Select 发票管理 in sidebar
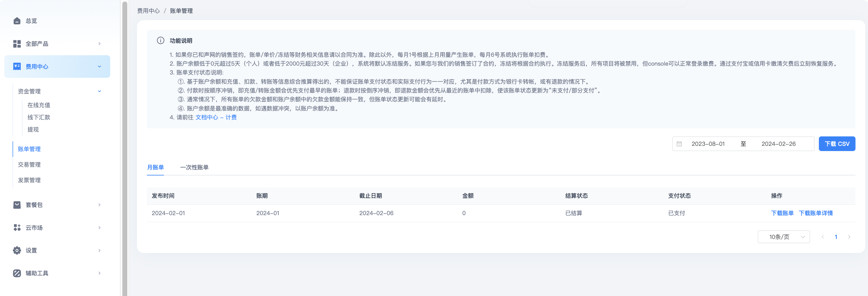Viewport: 868px width, 296px height. tap(29, 180)
